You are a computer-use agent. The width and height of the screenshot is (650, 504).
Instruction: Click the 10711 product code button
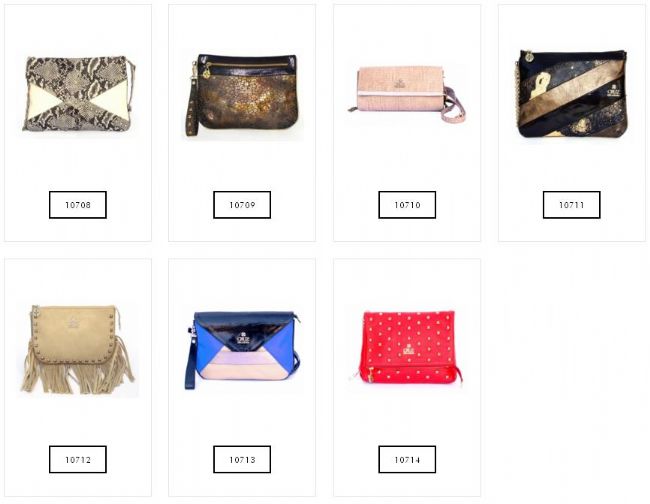(572, 205)
